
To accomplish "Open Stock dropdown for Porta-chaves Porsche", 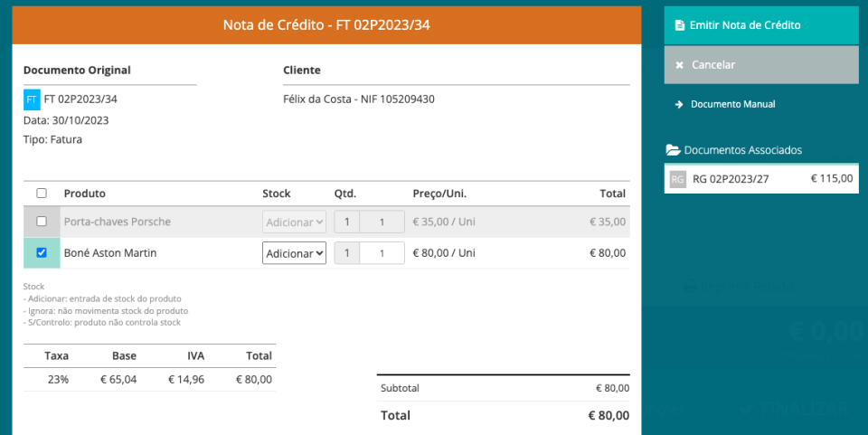I will coord(294,222).
